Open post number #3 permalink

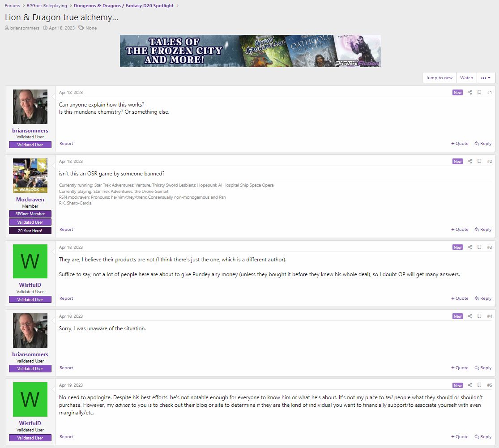(490, 247)
